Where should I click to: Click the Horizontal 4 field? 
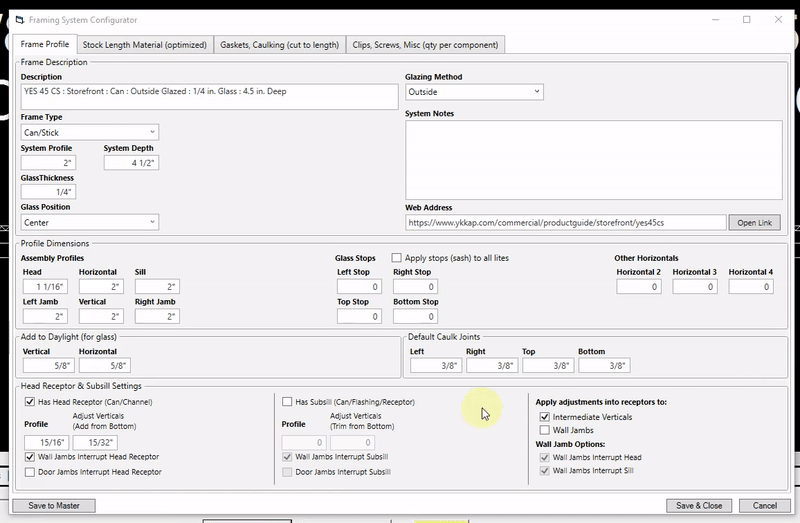(x=751, y=287)
